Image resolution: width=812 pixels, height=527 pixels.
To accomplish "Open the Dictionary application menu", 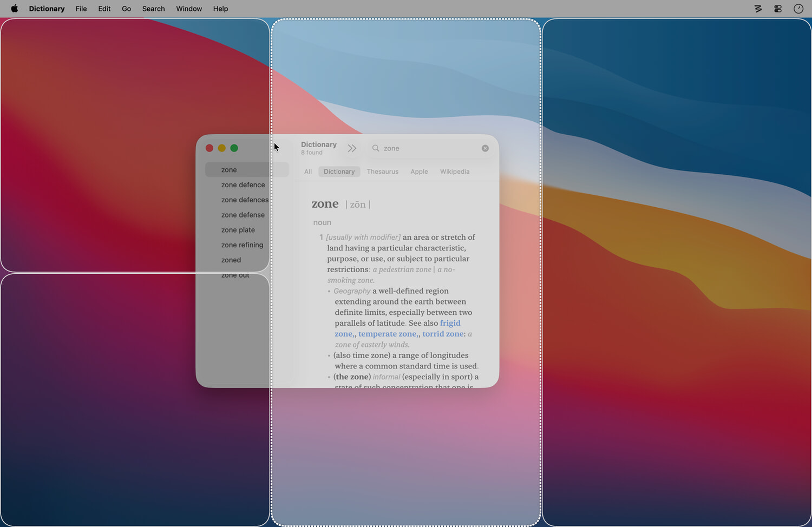I will (47, 9).
